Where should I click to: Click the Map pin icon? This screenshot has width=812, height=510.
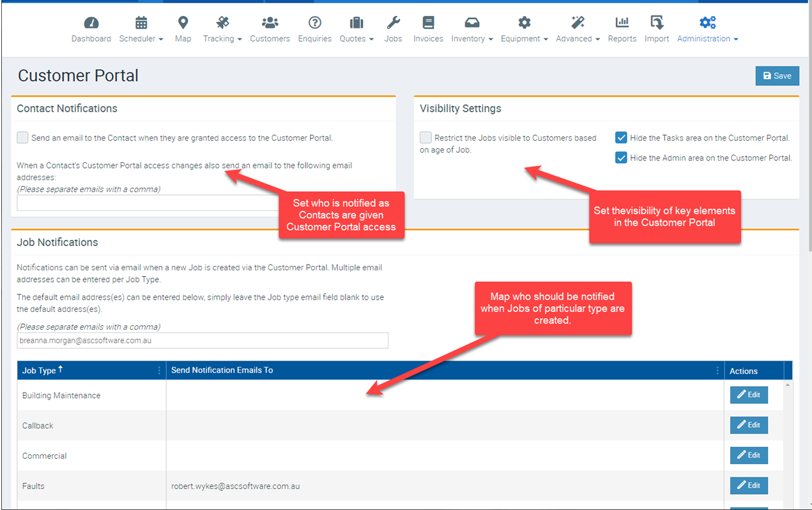click(183, 24)
